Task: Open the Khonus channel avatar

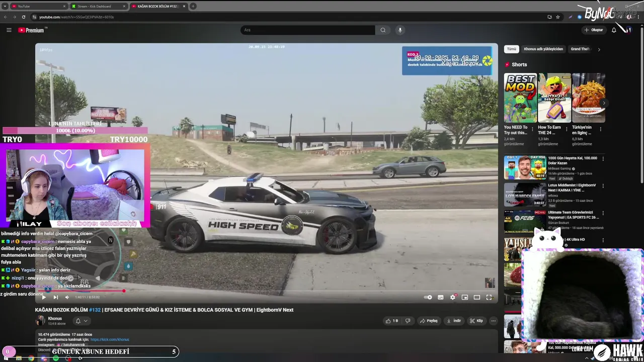Action: 40,321
